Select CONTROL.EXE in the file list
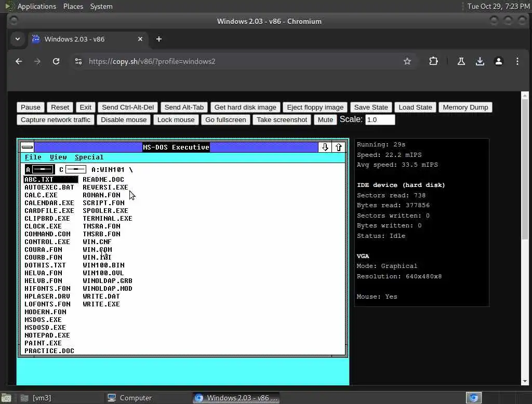Viewport: 532px width, 404px height. (x=47, y=242)
